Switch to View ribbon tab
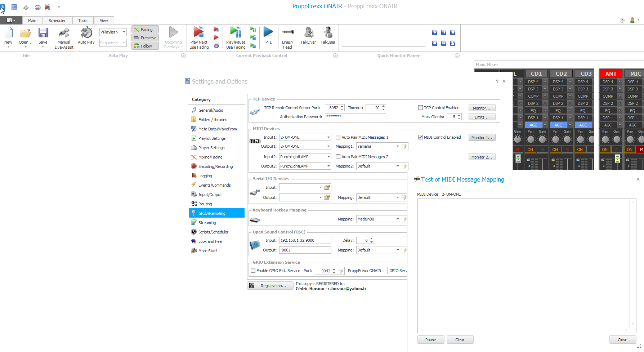 (104, 21)
